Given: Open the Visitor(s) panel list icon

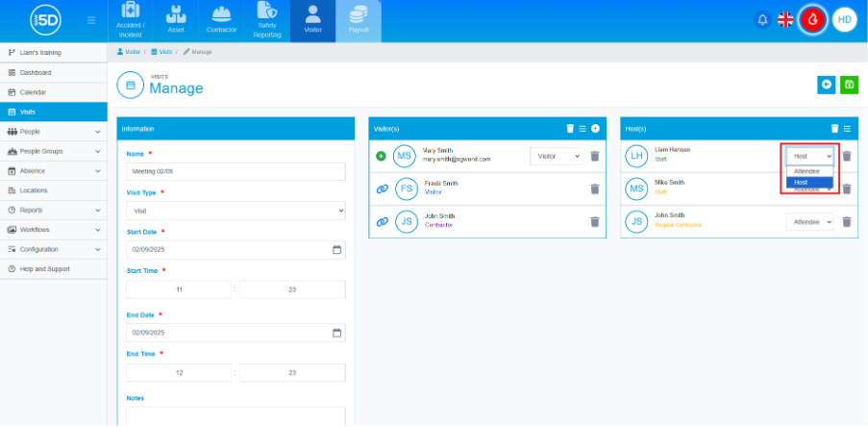Looking at the screenshot, I should click(583, 129).
